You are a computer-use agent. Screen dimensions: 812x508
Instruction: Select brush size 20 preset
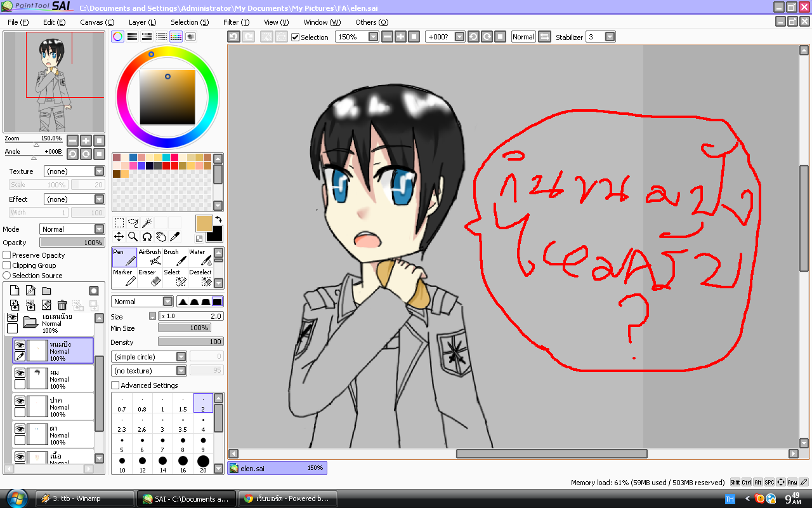coord(203,464)
